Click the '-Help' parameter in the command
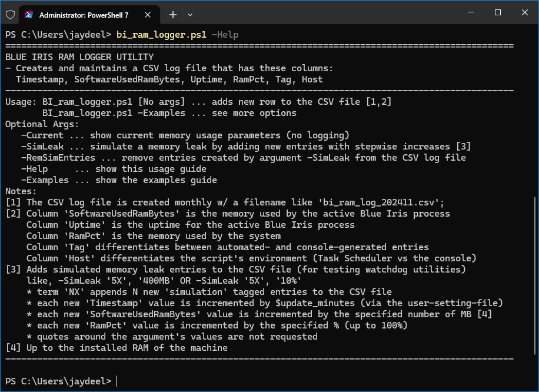 (225, 35)
